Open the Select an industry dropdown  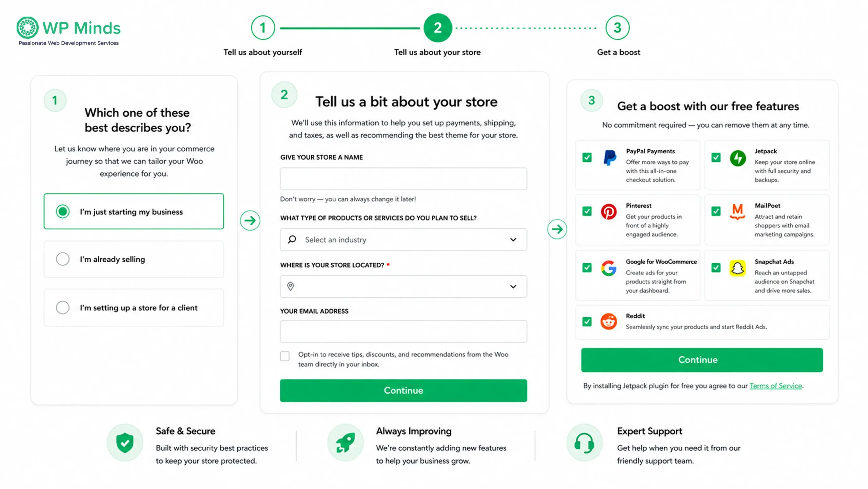tap(403, 240)
